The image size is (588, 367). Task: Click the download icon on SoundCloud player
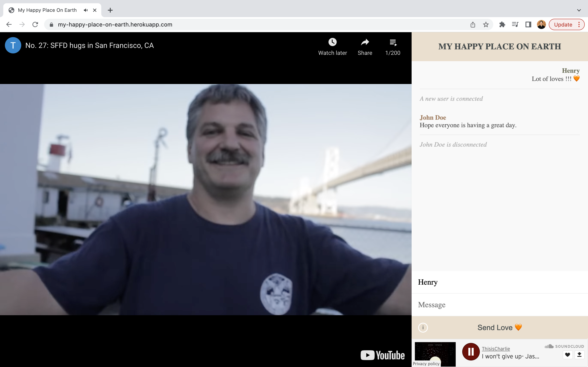(x=580, y=355)
